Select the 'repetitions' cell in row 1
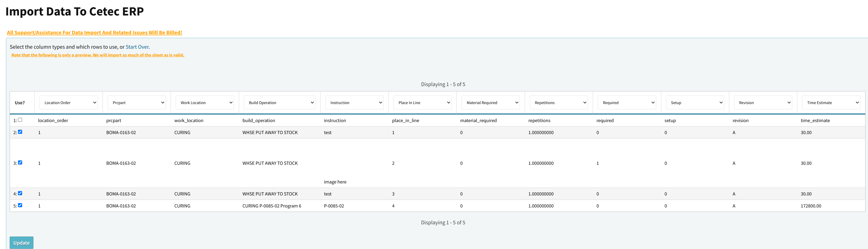The height and width of the screenshot is (249, 868). tap(539, 120)
